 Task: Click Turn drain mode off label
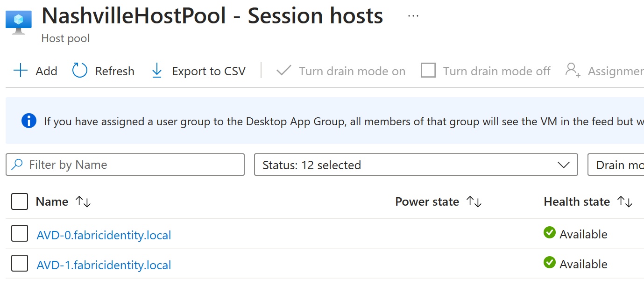pos(497,71)
